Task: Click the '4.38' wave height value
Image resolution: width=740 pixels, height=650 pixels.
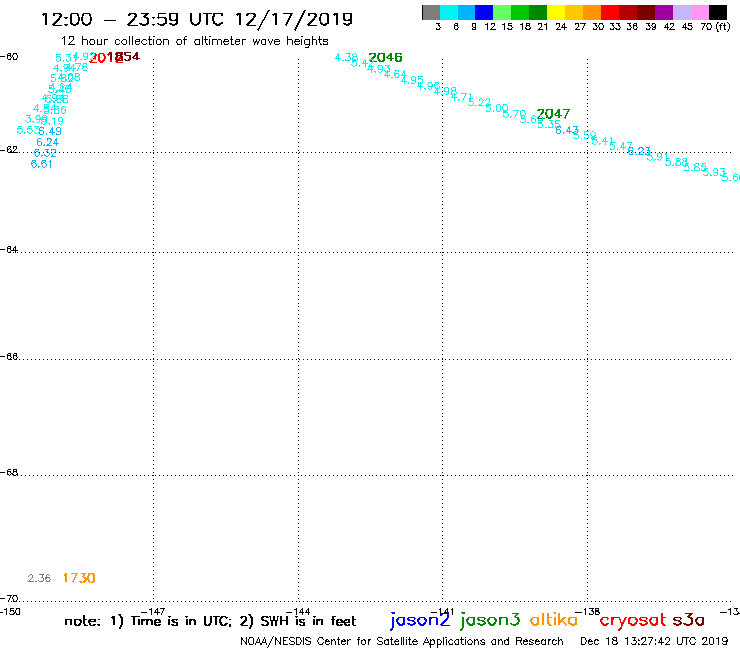Action: (x=346, y=57)
